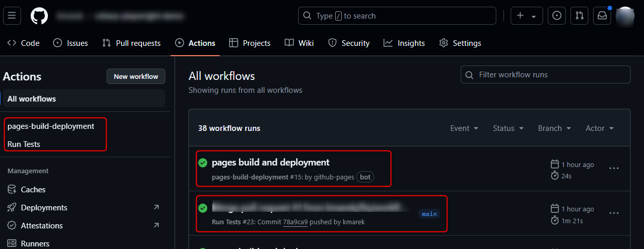Image resolution: width=644 pixels, height=249 pixels.
Task: Expand the Branch filter dropdown
Action: coord(554,128)
